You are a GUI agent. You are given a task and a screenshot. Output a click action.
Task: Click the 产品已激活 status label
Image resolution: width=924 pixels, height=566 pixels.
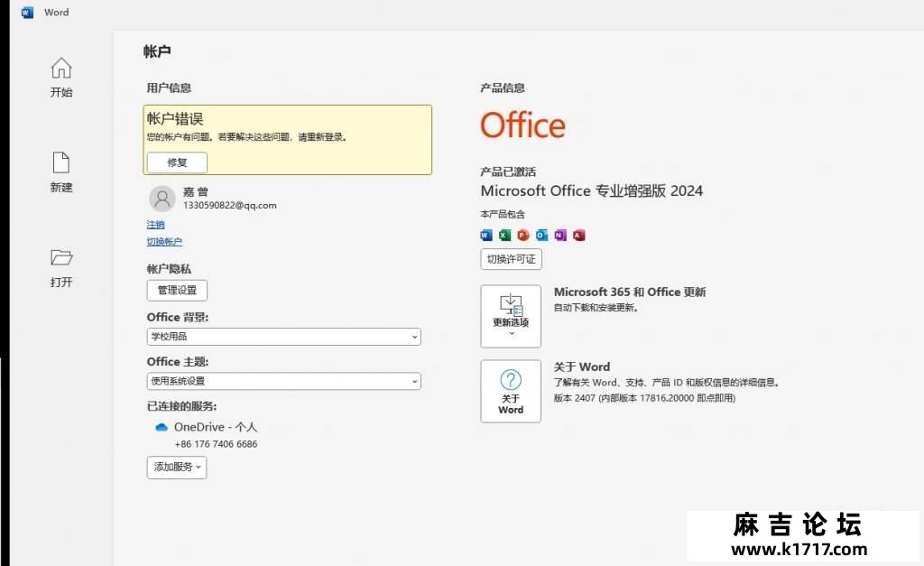coord(508,172)
